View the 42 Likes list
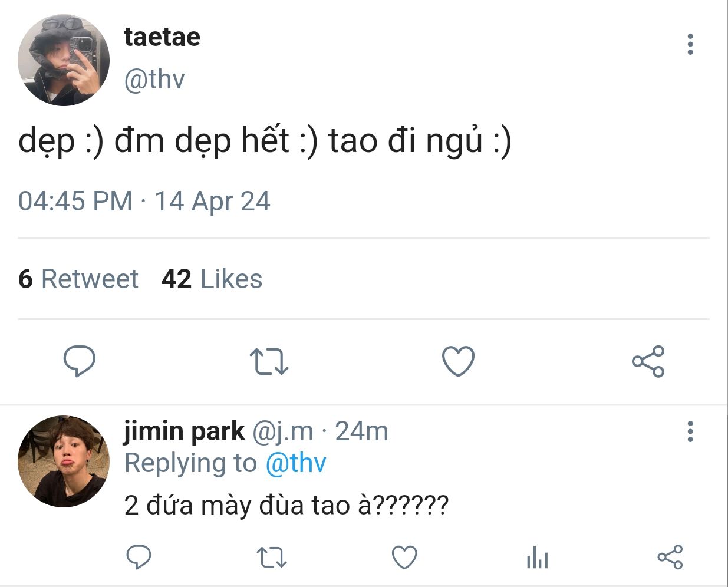 pos(212,279)
